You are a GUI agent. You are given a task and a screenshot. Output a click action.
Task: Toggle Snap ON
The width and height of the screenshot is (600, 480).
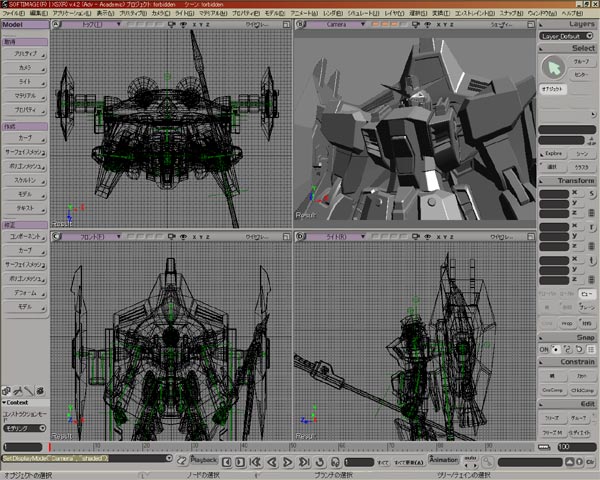(x=544, y=349)
